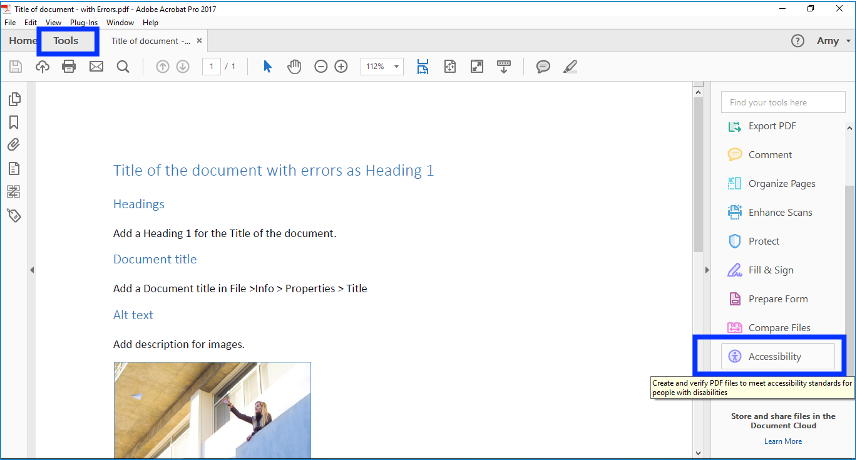Upload file to cloud icon

(x=43, y=67)
